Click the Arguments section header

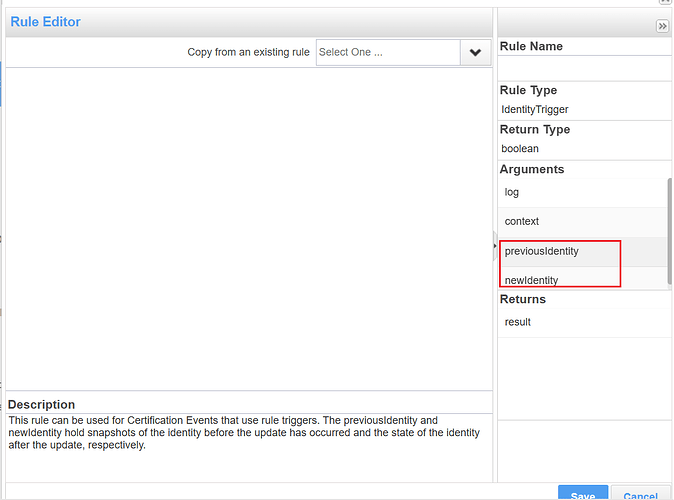532,170
